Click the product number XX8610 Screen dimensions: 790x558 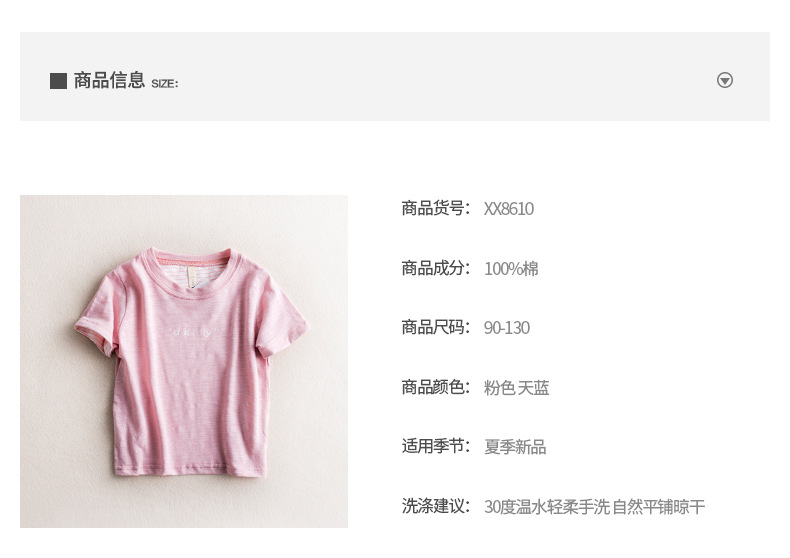tap(508, 208)
